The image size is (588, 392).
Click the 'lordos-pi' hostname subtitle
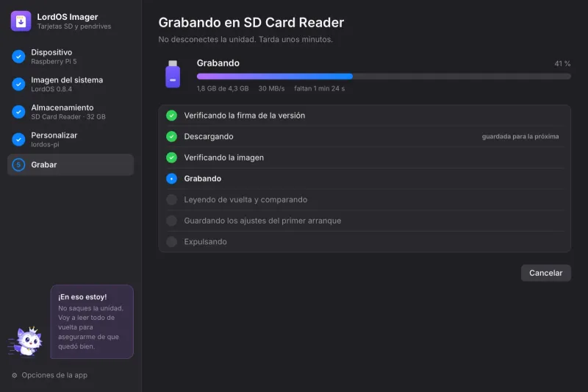point(45,144)
